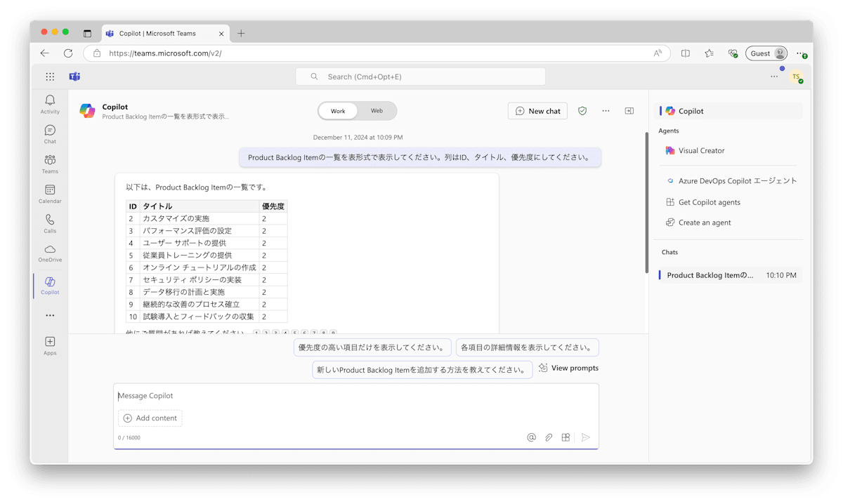Open the app launcher waffle grid
This screenshot has height=504, width=843.
coord(50,77)
